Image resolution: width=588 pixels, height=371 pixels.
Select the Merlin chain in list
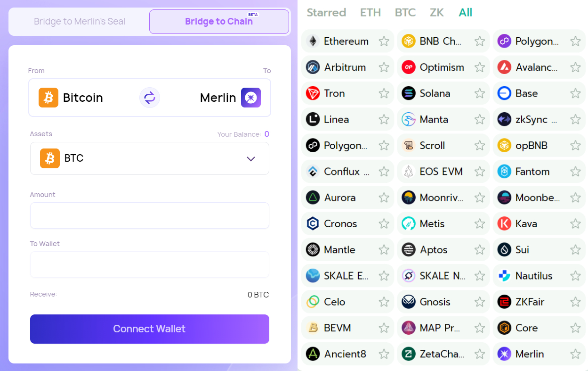(x=539, y=354)
